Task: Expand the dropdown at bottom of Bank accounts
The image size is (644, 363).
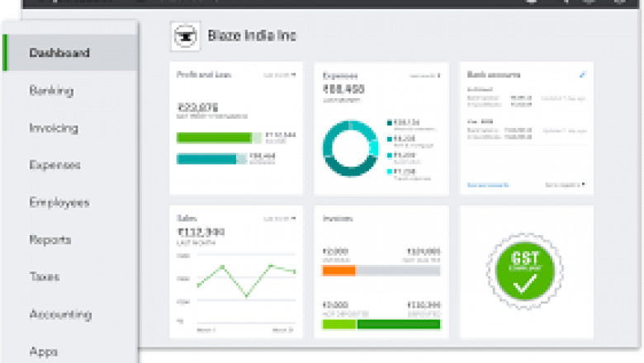Action: pyautogui.click(x=565, y=185)
